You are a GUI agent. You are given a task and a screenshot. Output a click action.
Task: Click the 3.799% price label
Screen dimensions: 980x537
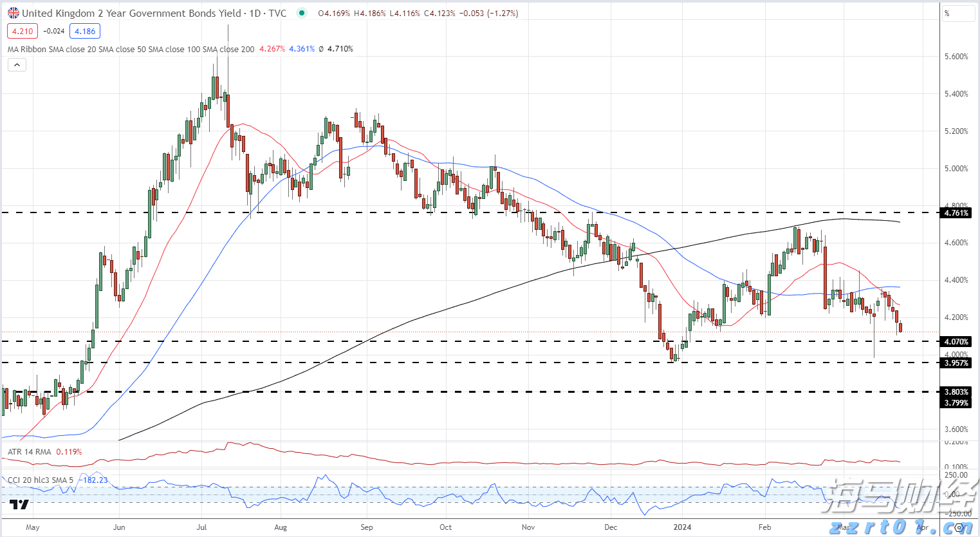(956, 402)
